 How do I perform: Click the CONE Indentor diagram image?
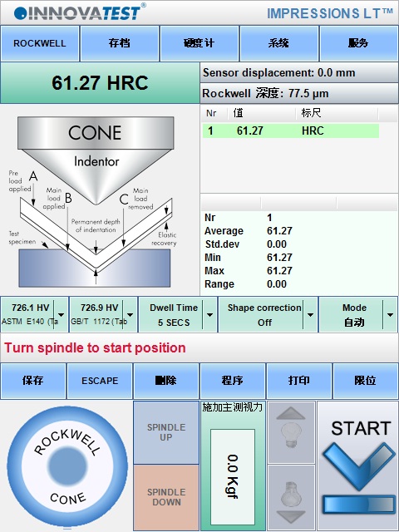[95, 202]
